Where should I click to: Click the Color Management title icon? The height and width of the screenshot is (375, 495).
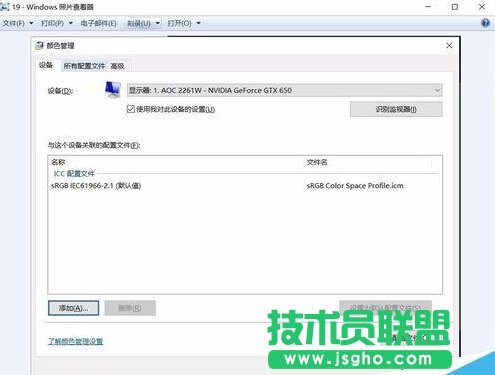click(39, 46)
